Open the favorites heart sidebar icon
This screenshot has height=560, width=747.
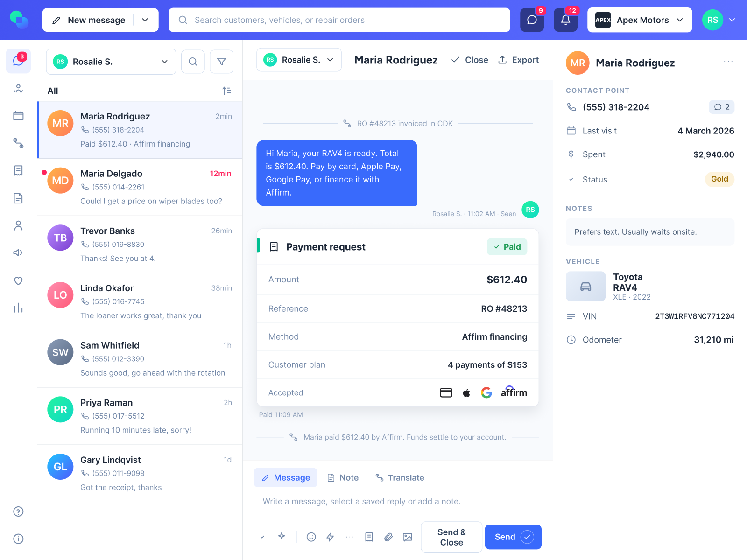(x=18, y=281)
